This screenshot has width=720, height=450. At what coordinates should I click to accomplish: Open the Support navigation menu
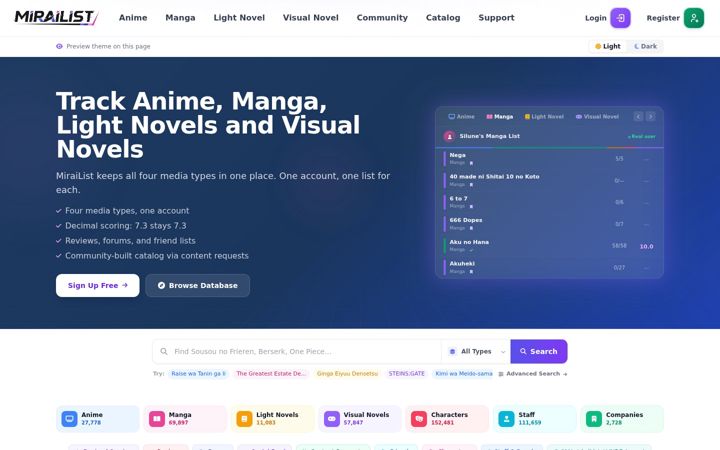pos(496,18)
